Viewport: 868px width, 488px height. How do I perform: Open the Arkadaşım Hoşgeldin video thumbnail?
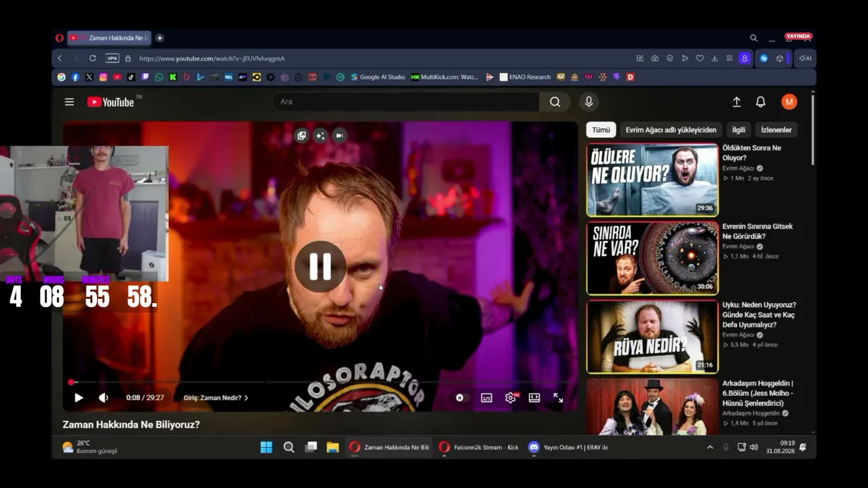652,406
